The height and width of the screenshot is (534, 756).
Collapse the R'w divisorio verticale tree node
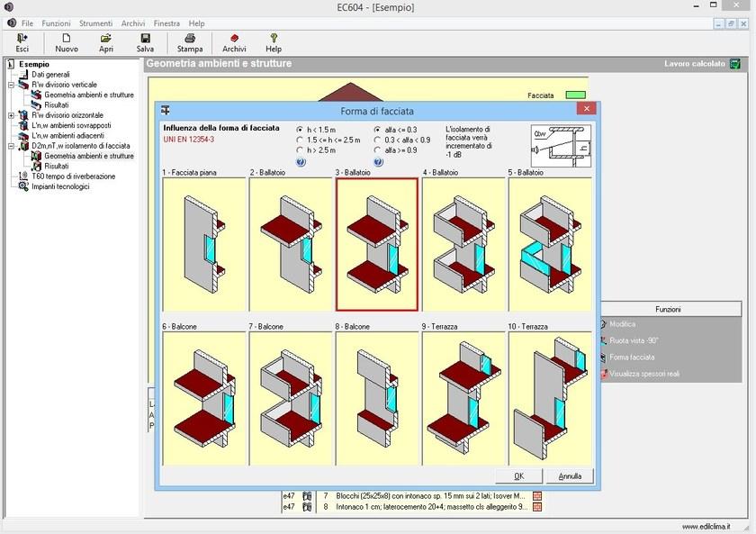[x=10, y=85]
